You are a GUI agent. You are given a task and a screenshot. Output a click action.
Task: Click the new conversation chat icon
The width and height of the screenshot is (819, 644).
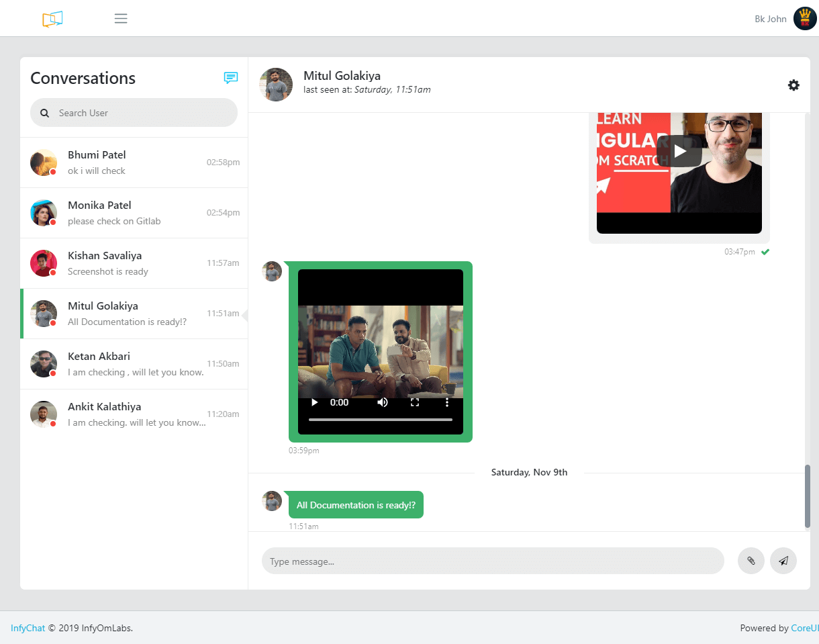231,78
